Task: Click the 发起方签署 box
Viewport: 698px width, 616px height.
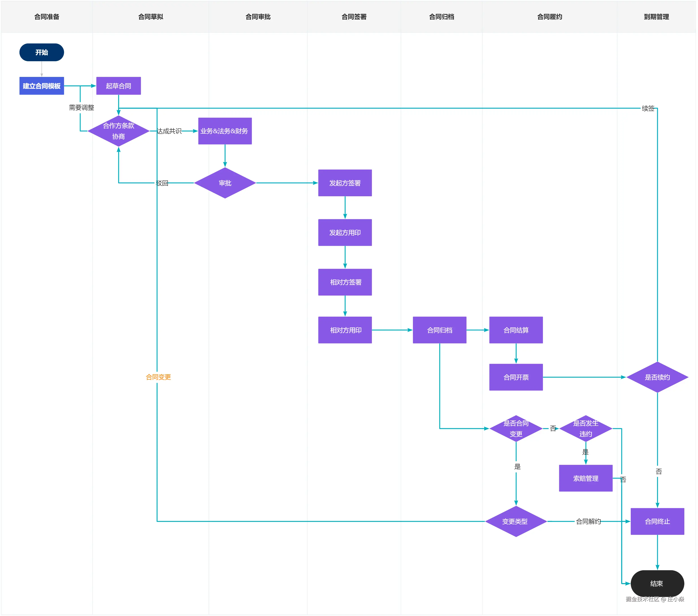Action: [345, 183]
